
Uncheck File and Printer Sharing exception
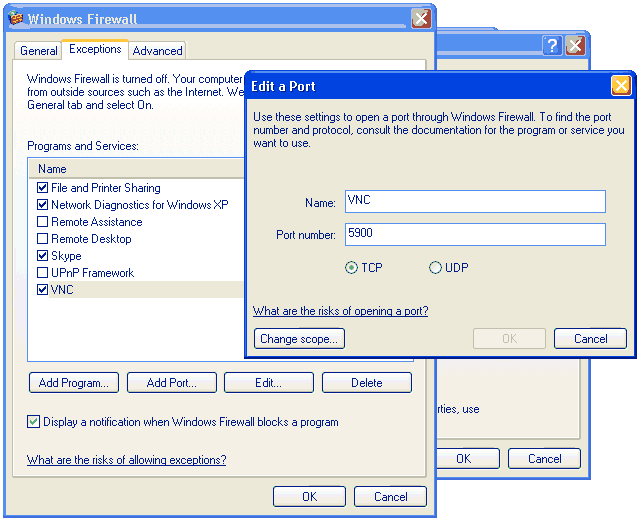[42, 188]
